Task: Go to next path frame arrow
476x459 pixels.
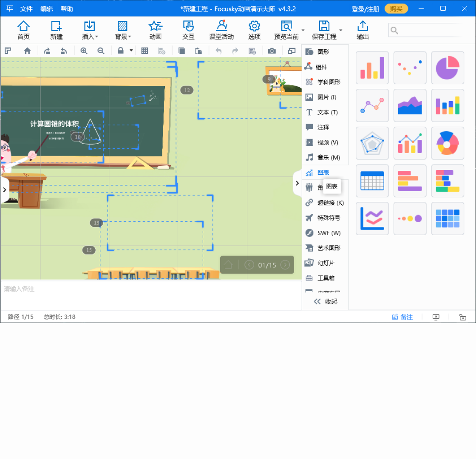Action: (285, 265)
